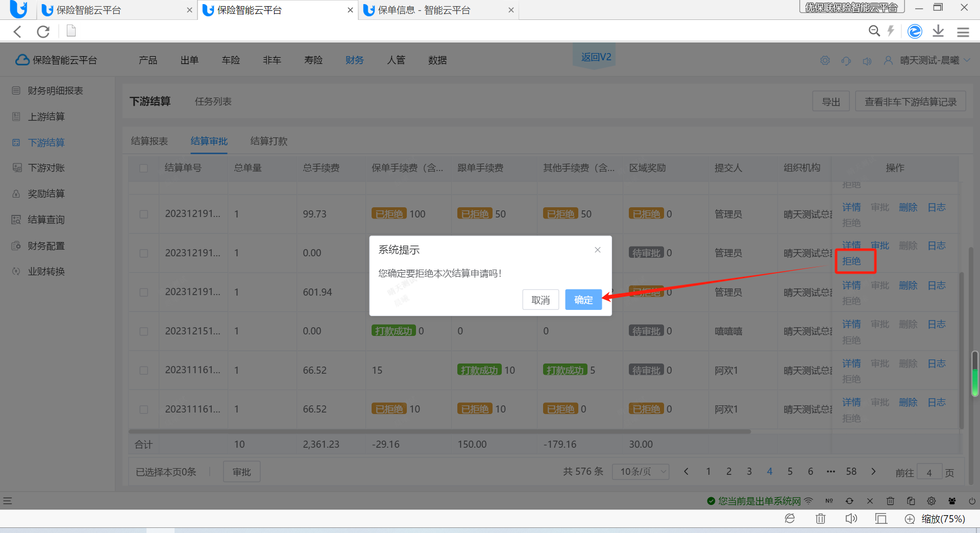This screenshot has width=980, height=533.
Task: Close the 保单信息 browser tab
Action: [x=511, y=10]
